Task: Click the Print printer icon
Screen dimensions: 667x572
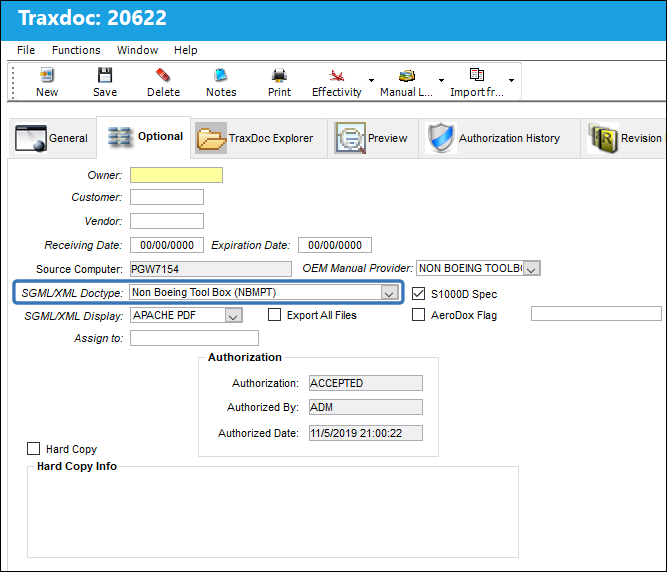Action: click(x=279, y=75)
